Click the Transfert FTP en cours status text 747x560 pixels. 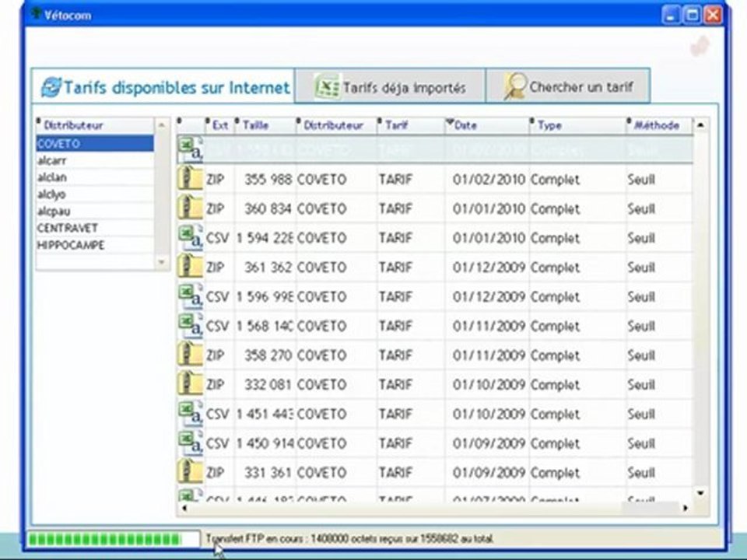point(349,538)
